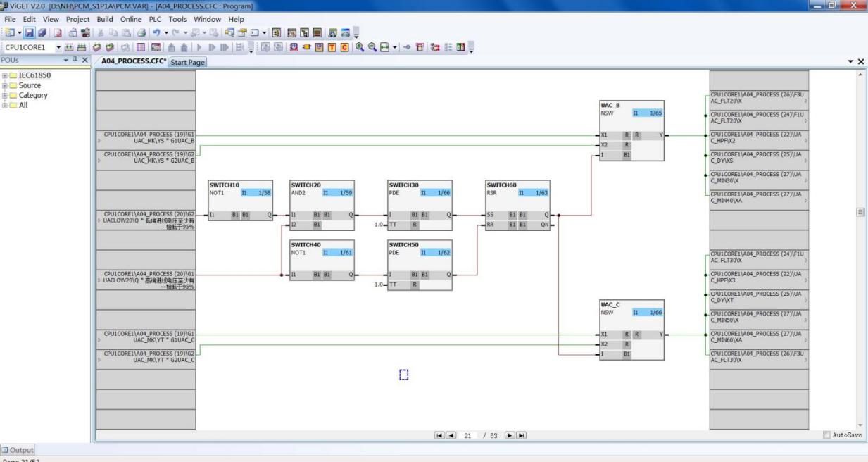Open the PLC menu
The width and height of the screenshot is (868, 462).
(x=156, y=19)
